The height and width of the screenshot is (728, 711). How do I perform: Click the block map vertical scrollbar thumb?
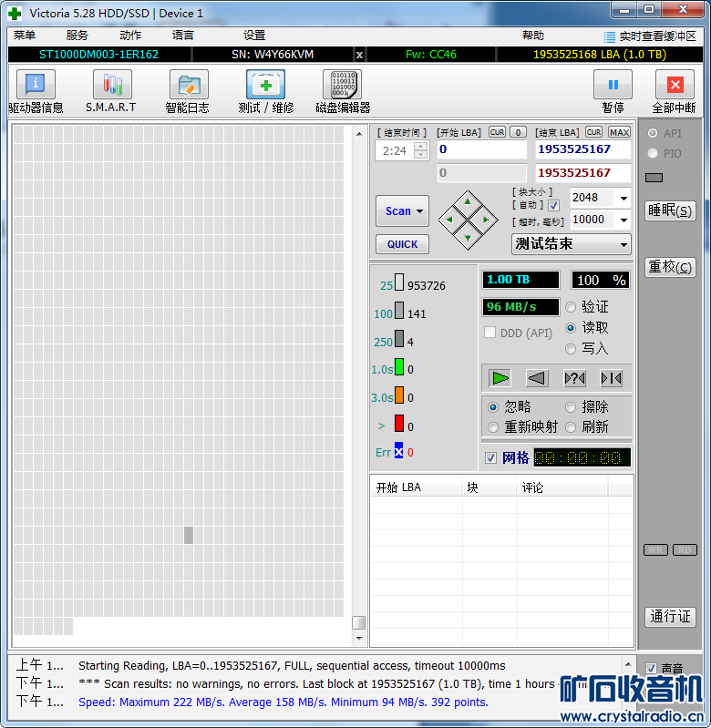click(358, 622)
